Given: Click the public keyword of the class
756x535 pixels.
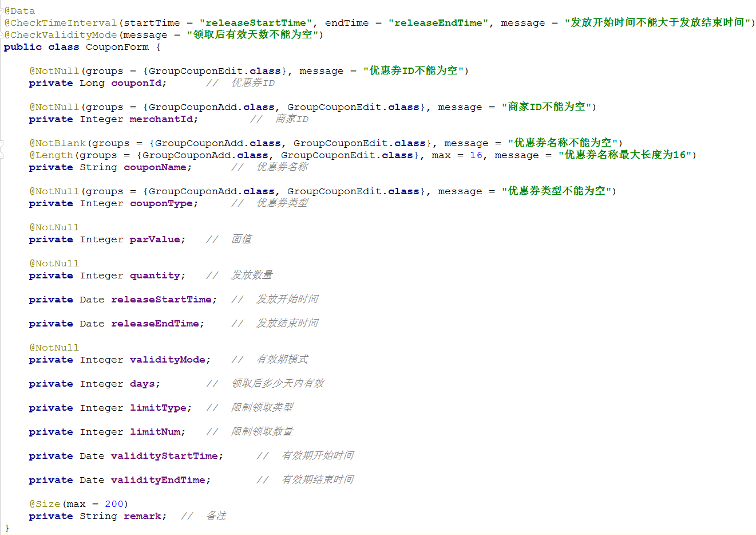Looking at the screenshot, I should point(22,47).
